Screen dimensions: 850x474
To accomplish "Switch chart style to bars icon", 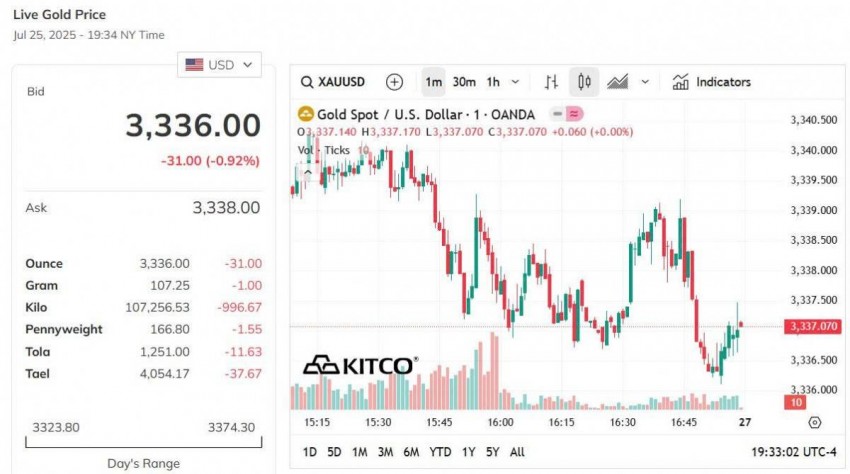I will click(551, 82).
